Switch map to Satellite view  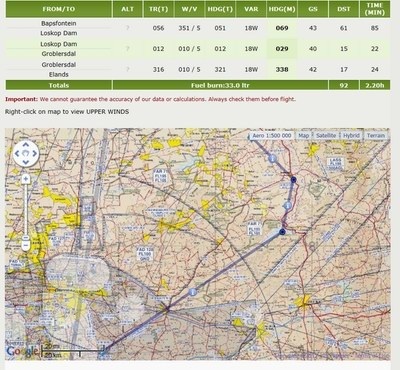pos(326,136)
